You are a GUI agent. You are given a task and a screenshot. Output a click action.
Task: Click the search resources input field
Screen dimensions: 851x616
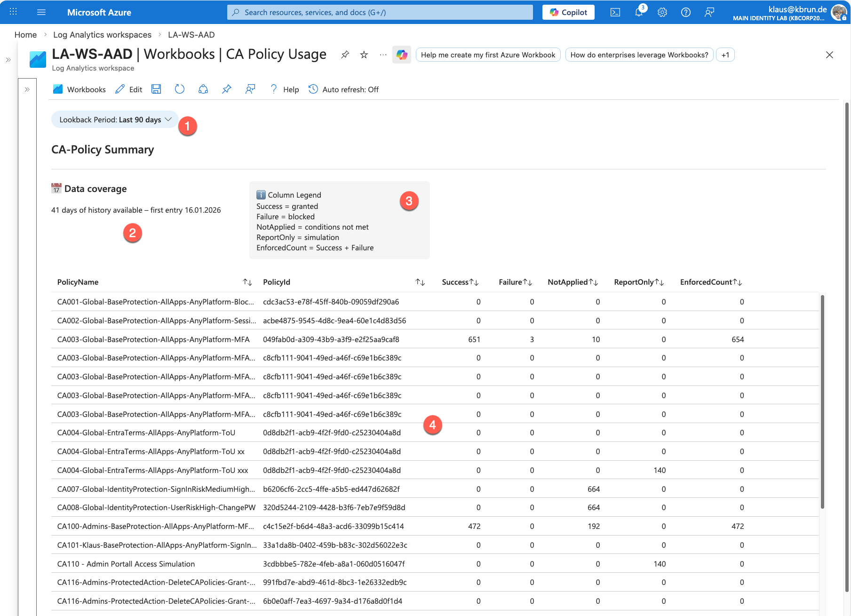(380, 13)
